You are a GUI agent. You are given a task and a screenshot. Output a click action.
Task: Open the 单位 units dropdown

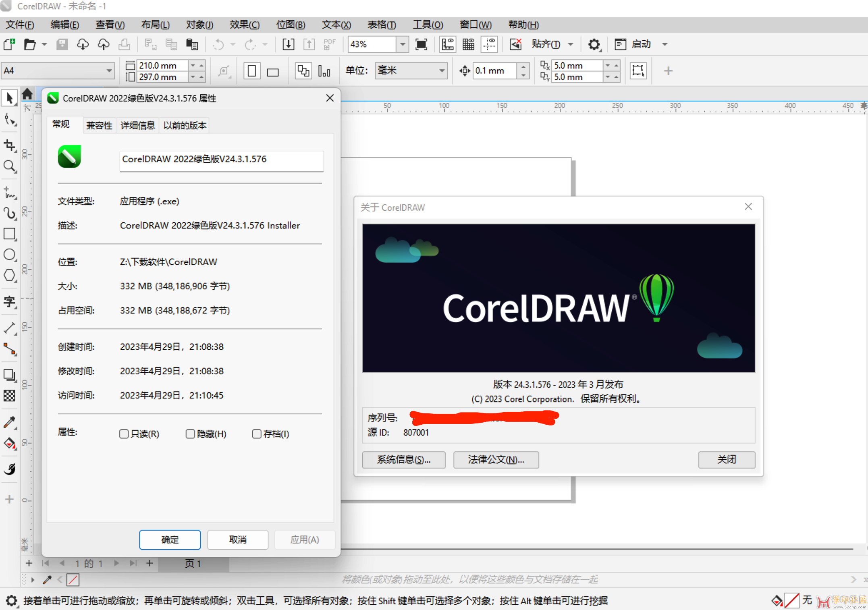coord(442,71)
